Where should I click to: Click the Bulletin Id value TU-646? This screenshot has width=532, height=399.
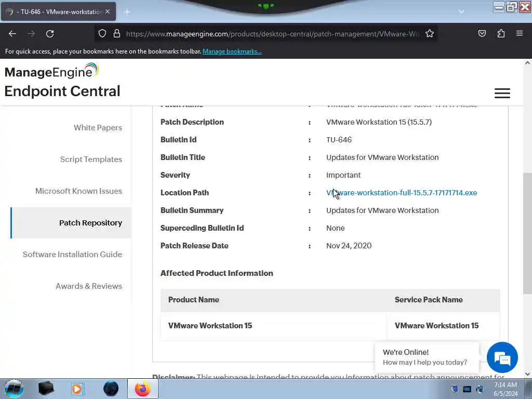tap(339, 140)
